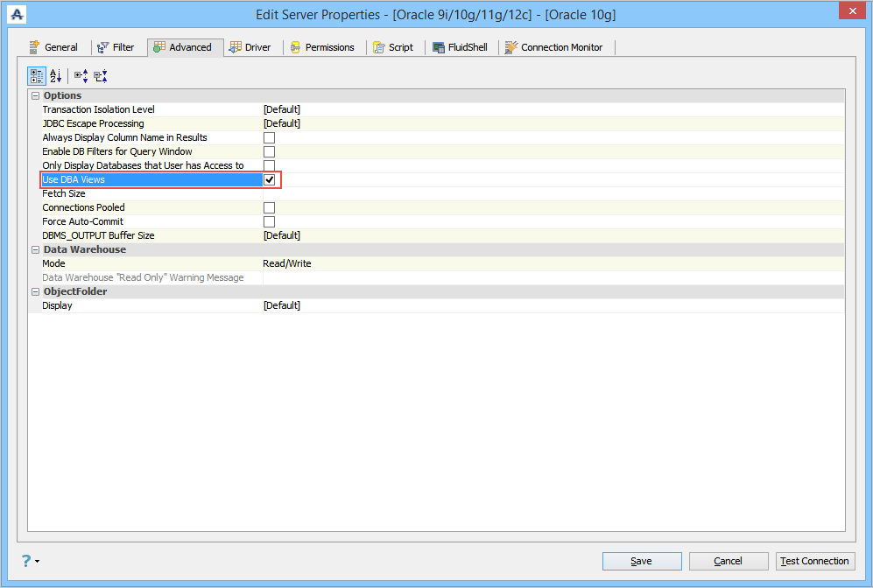Collapse the ObjectFolder group
This screenshot has width=873, height=588.
coord(35,291)
